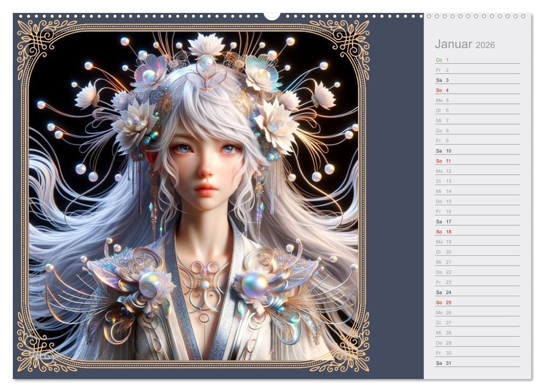Select the Mi 7 date line
This screenshot has height=392, width=544.
click(477, 120)
